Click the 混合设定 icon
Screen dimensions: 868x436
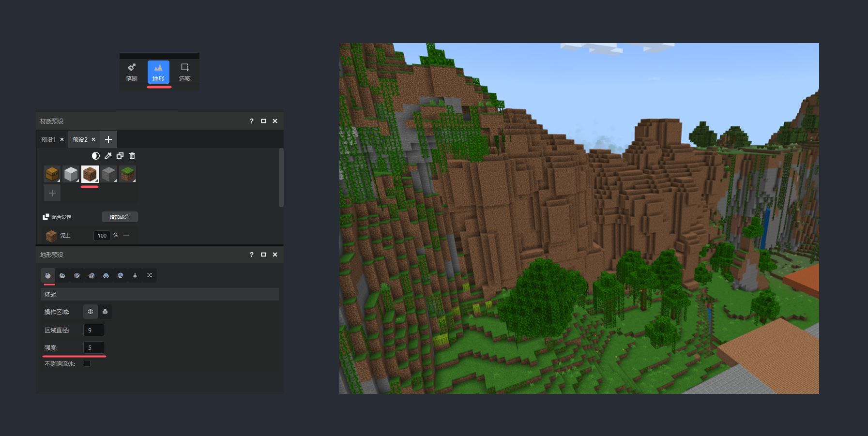46,217
